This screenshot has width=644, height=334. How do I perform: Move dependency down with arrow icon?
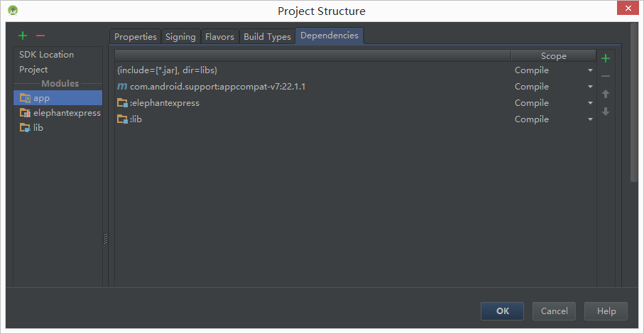point(606,112)
